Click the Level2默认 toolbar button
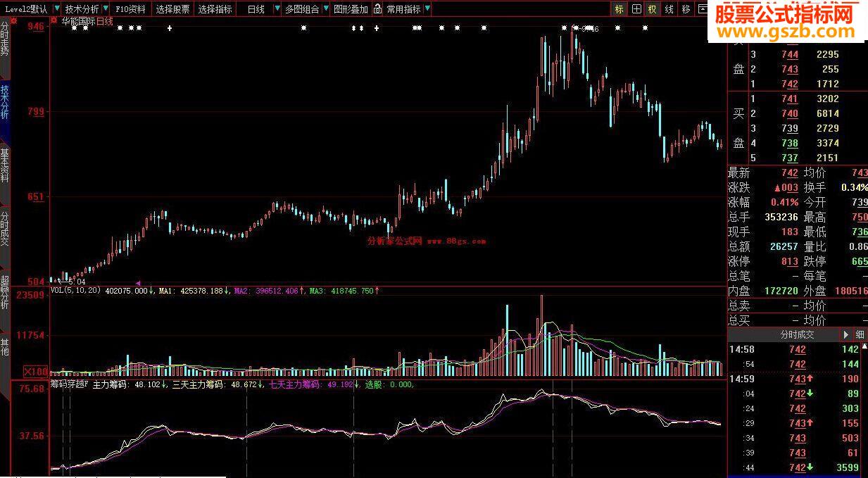Viewport: 868px width, 478px height. pyautogui.click(x=25, y=9)
